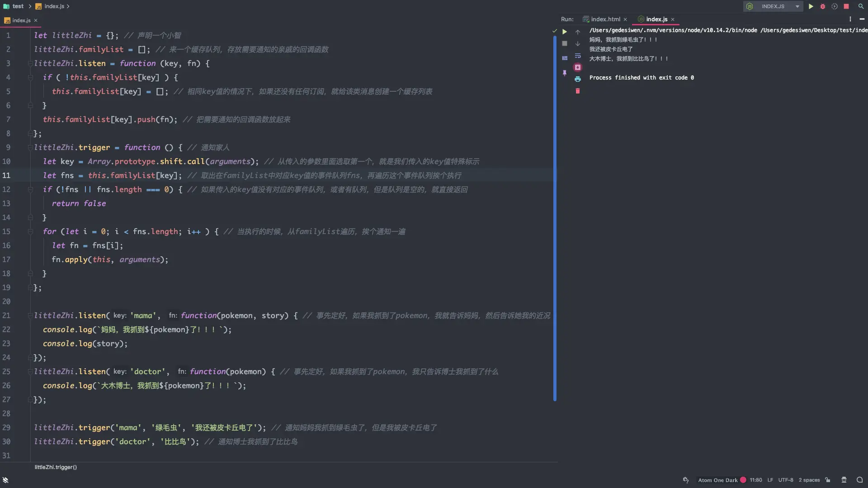This screenshot has height=488, width=868.
Task: Open UTF-8 file encoding selector
Action: 785,480
